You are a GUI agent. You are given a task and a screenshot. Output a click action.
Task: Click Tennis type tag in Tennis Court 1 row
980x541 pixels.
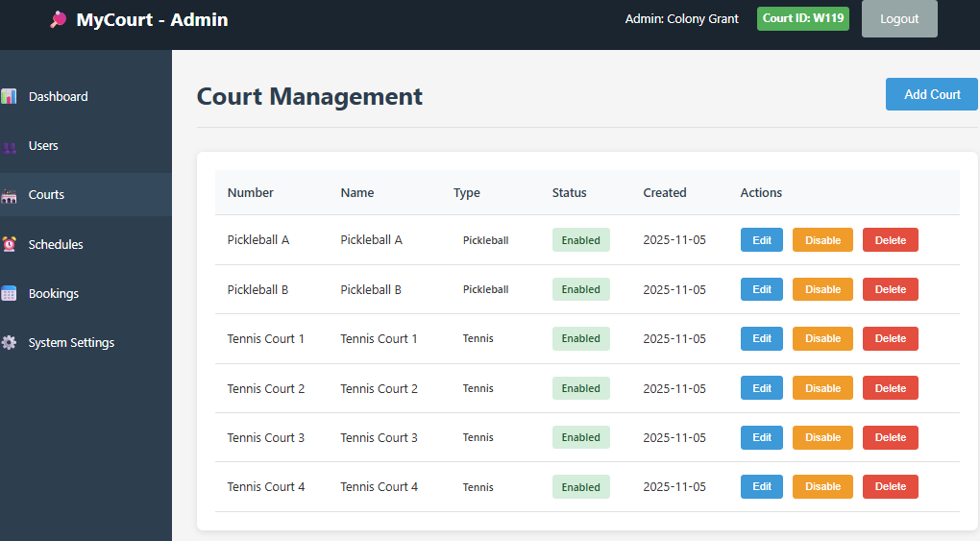[x=478, y=338]
